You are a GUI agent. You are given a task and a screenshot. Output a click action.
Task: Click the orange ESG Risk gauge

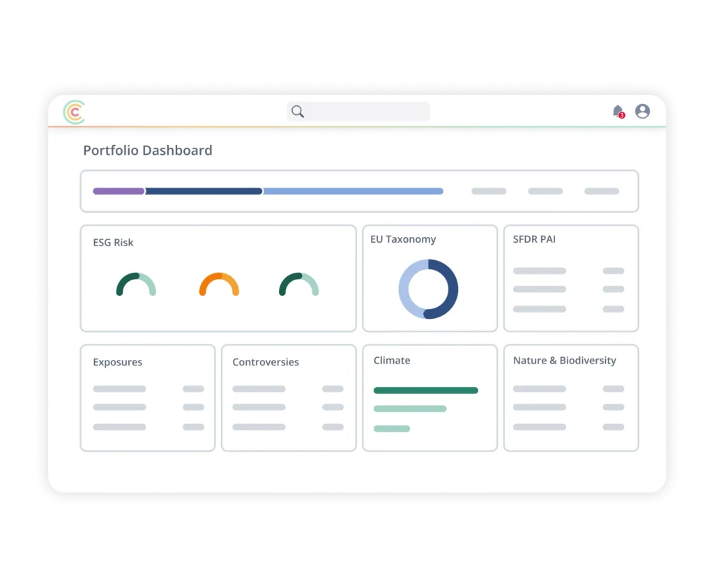tap(219, 284)
